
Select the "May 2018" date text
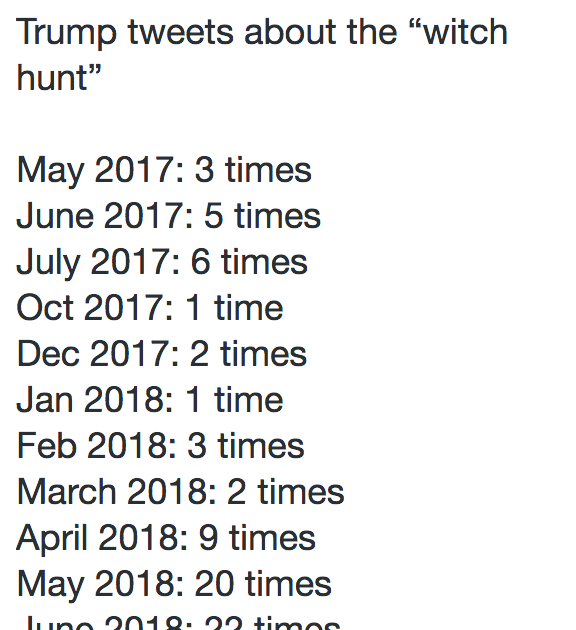coord(100,585)
